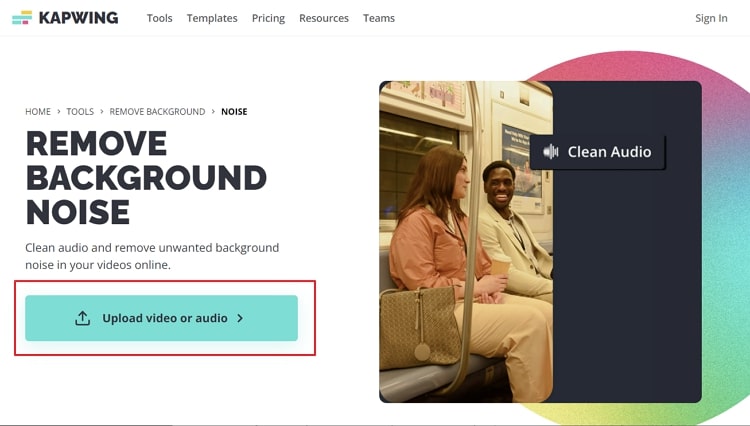Go to HOME via breadcrumb
This screenshot has height=426, width=750.
pyautogui.click(x=38, y=111)
